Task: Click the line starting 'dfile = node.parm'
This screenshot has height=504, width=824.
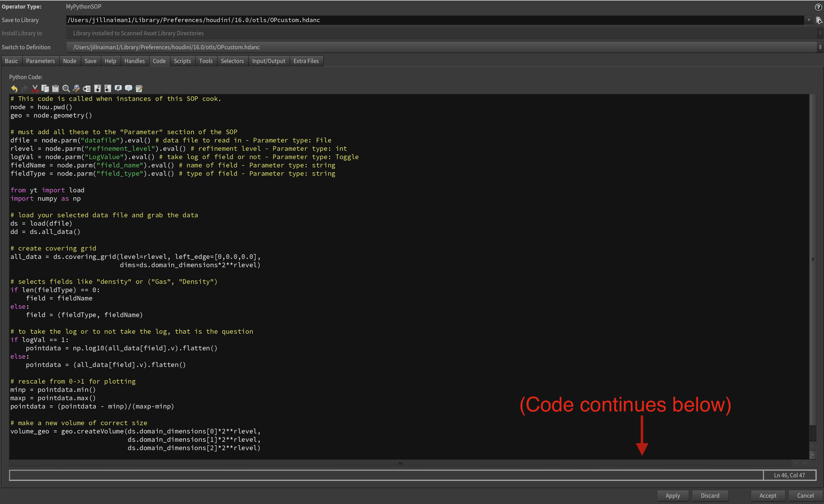Action: (171, 140)
